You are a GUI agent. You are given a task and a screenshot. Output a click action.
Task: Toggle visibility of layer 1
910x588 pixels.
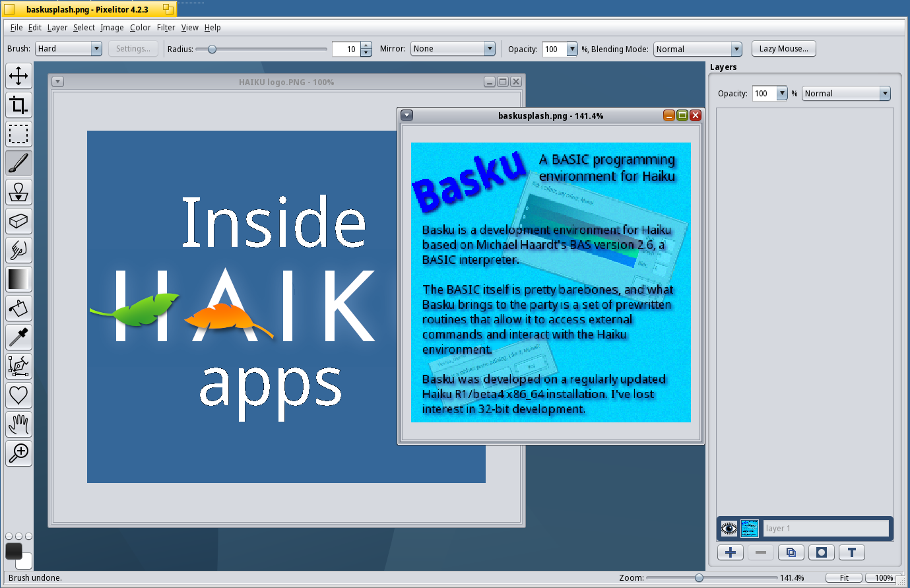coord(729,529)
